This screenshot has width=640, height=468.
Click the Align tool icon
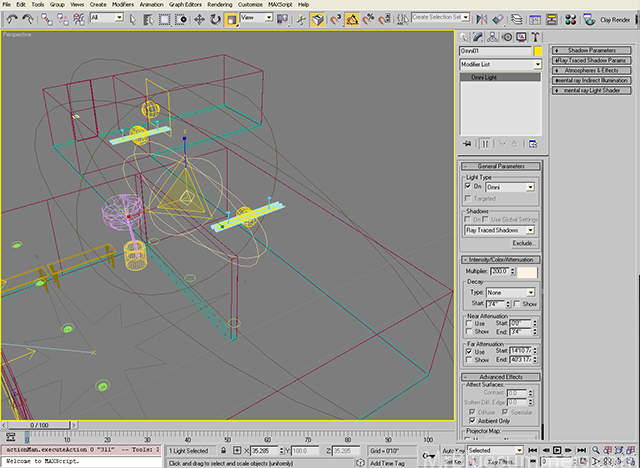click(x=498, y=19)
